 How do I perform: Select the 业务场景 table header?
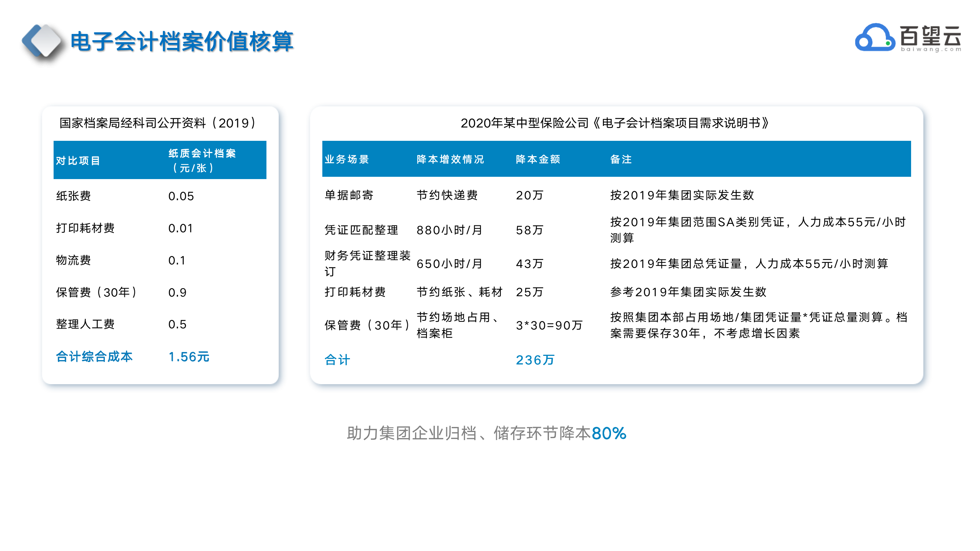(x=347, y=159)
